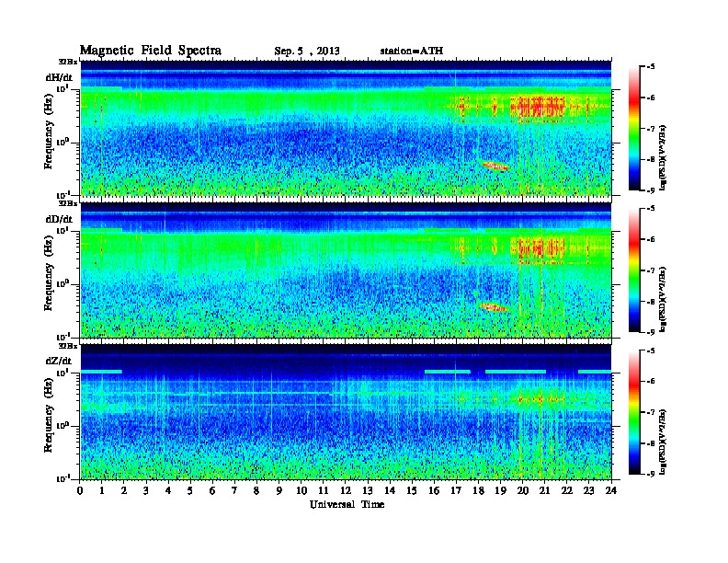Click hour tick label "15" on time axis
Screen dimensions: 728x563
click(x=412, y=490)
